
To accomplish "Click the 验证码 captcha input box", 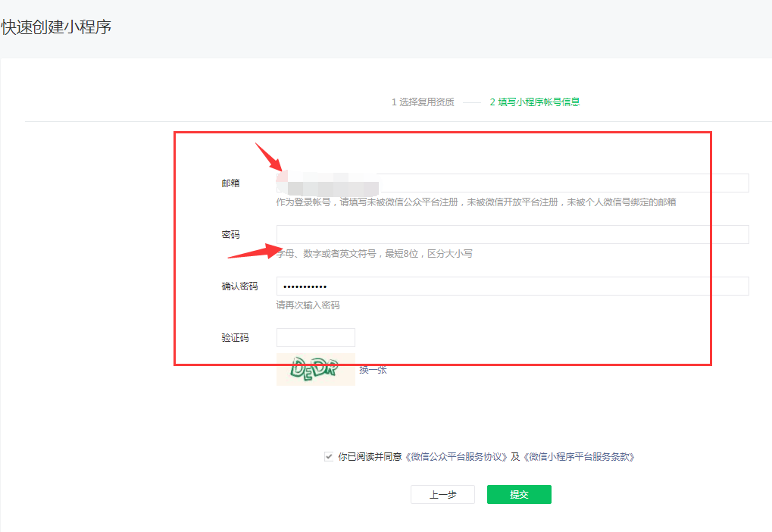I will 316,337.
